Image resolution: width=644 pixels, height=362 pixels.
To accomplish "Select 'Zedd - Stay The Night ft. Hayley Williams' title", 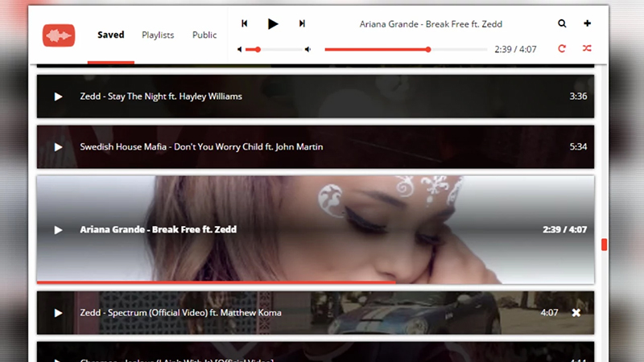I will (161, 97).
